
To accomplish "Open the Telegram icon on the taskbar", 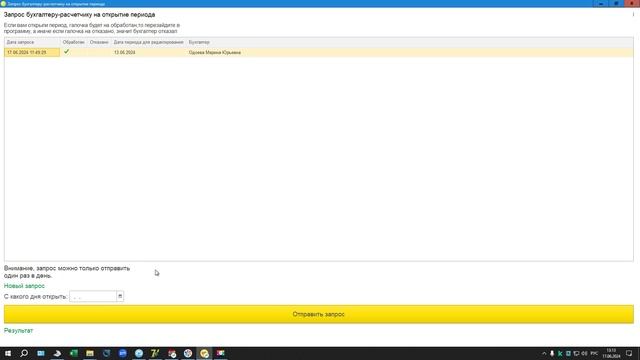I will 139,353.
